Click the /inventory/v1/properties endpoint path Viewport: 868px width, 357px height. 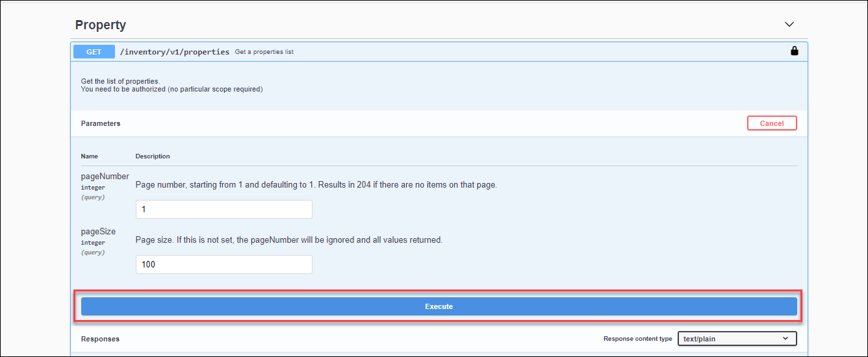[175, 51]
